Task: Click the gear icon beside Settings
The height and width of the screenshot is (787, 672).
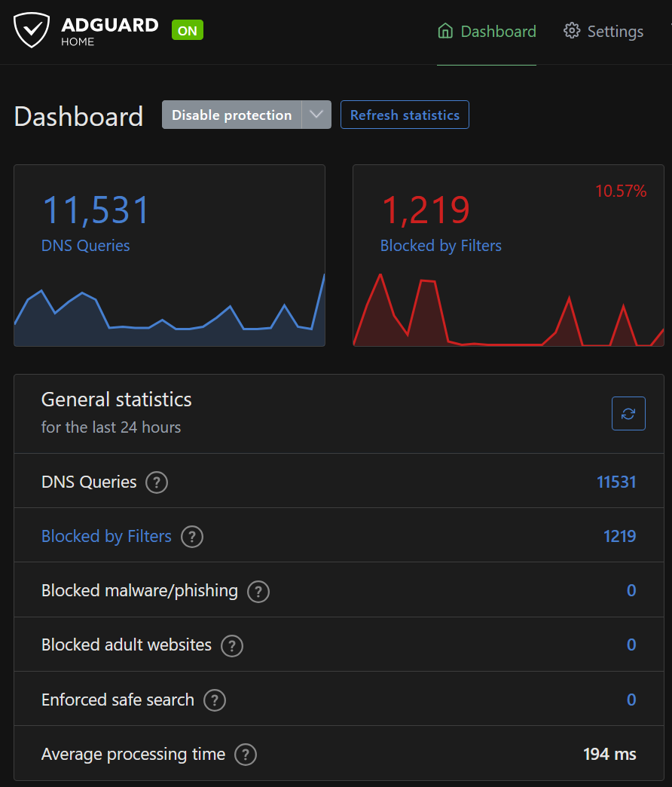Action: (x=571, y=31)
